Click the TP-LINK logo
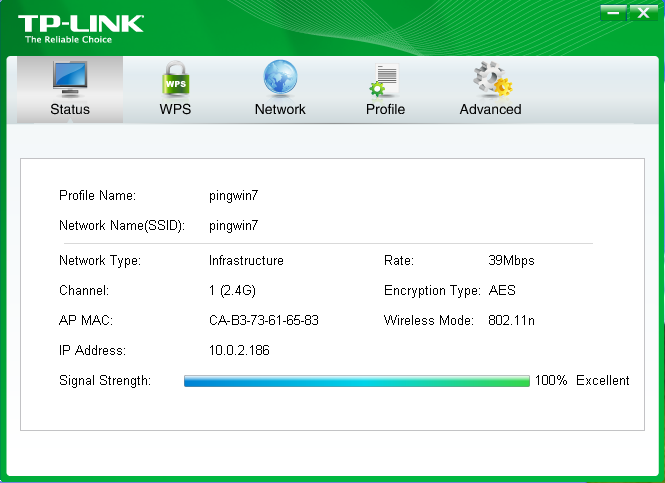The image size is (665, 483). pos(81,24)
